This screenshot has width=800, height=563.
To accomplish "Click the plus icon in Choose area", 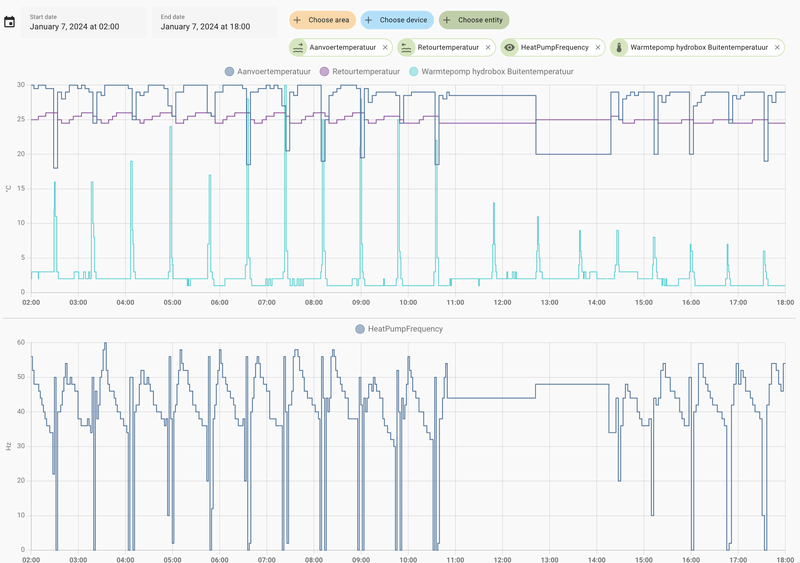I will (297, 20).
